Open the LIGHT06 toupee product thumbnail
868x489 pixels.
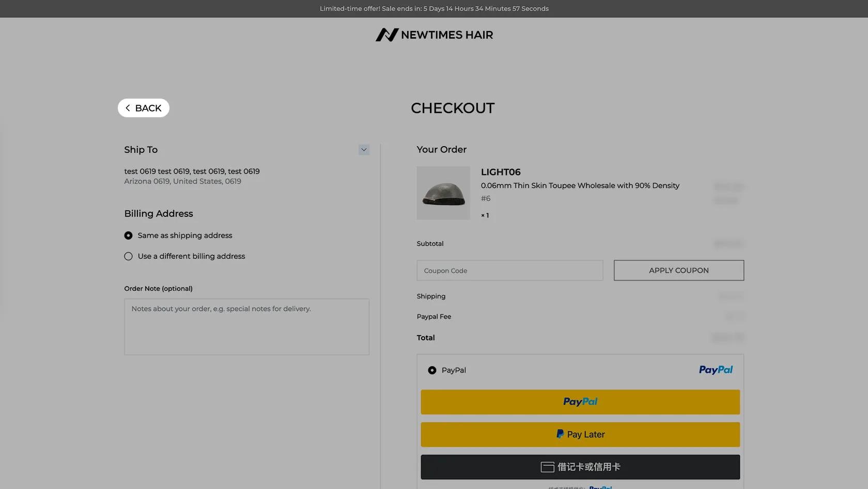click(x=443, y=193)
